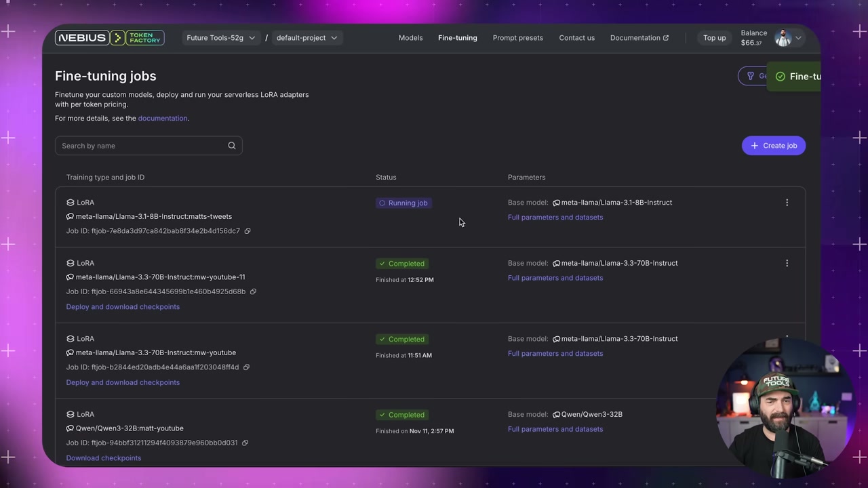
Task: Click the external-link icon beside Documentation
Action: point(666,37)
